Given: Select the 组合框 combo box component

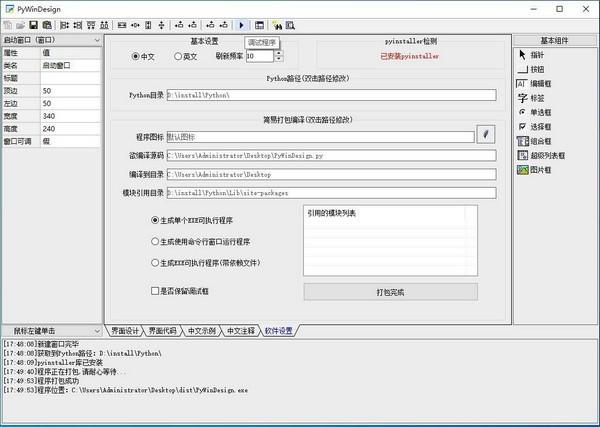Looking at the screenshot, I should 534,141.
